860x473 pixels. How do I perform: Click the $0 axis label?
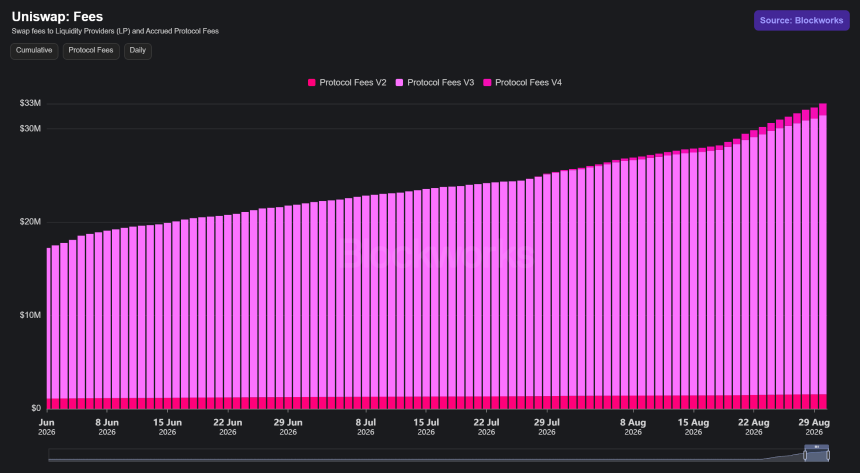(x=36, y=408)
